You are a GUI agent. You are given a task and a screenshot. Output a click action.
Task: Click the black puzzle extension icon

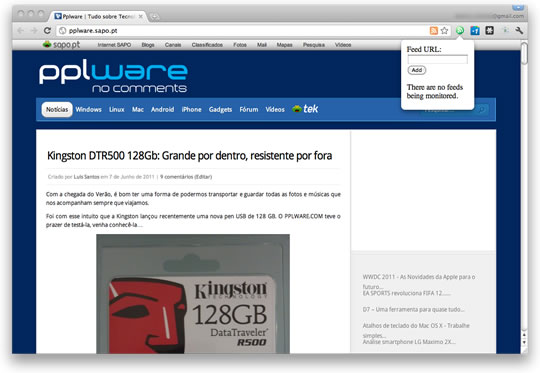490,31
